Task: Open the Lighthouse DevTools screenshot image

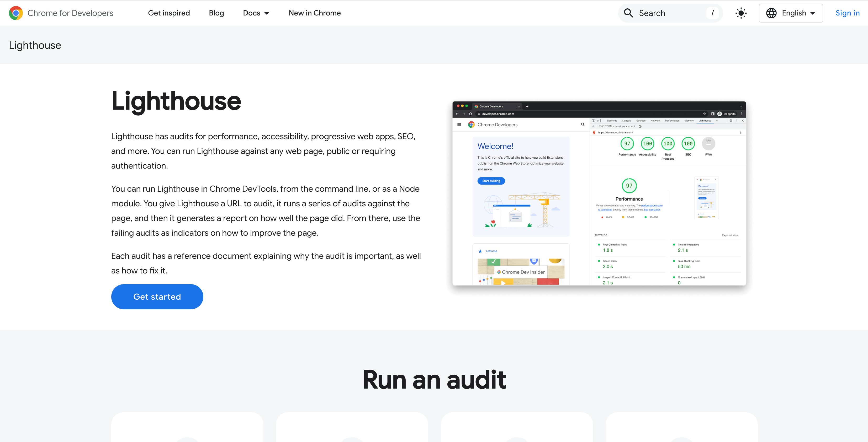Action: click(599, 193)
